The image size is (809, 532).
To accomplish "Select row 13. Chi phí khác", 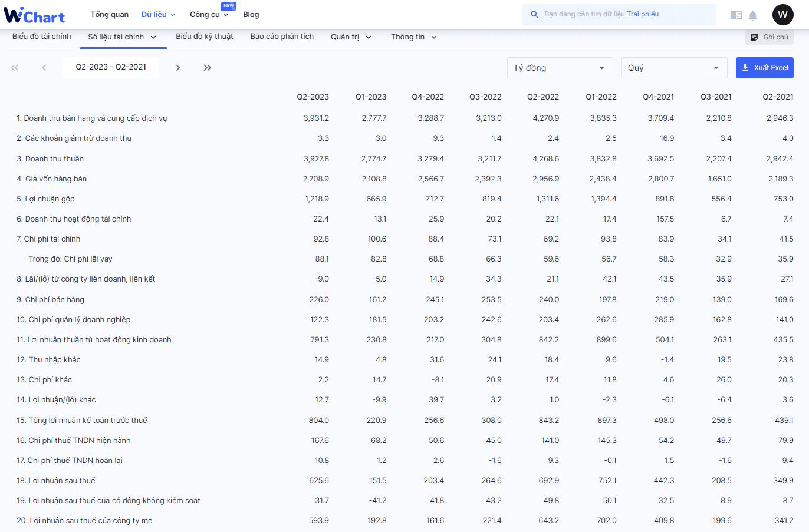I will pyautogui.click(x=44, y=380).
